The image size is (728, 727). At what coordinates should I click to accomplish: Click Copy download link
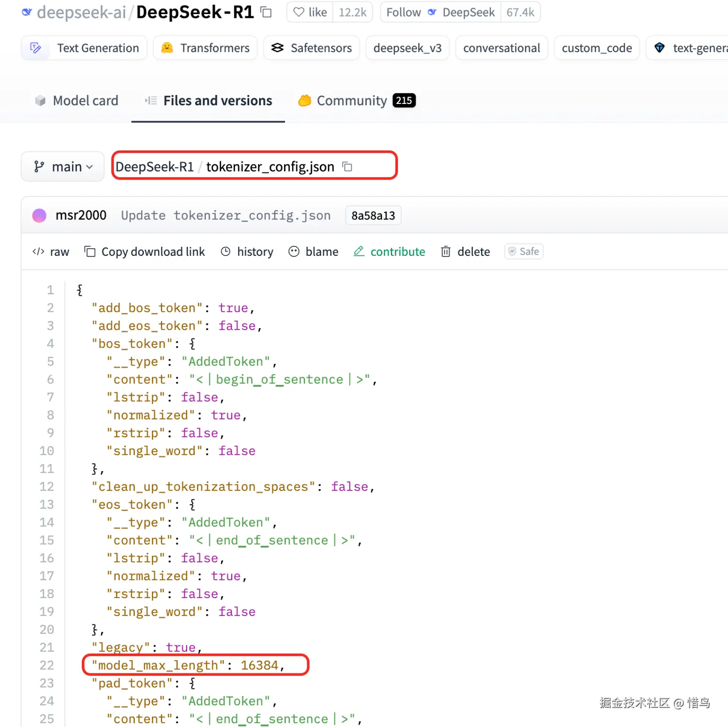pos(144,252)
